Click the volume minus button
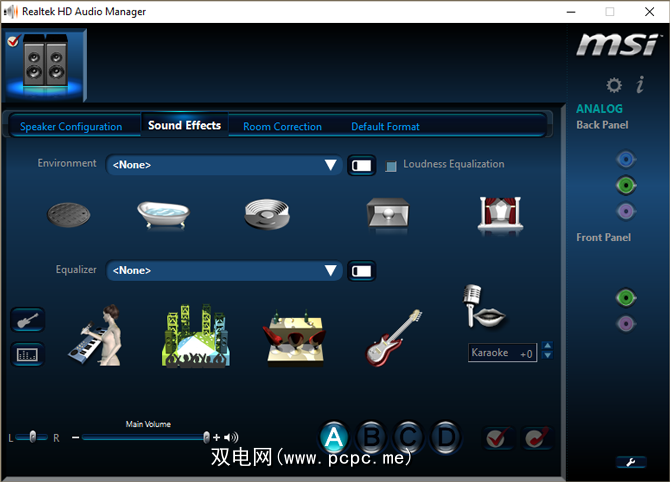Image resolution: width=670 pixels, height=482 pixels. tap(76, 438)
